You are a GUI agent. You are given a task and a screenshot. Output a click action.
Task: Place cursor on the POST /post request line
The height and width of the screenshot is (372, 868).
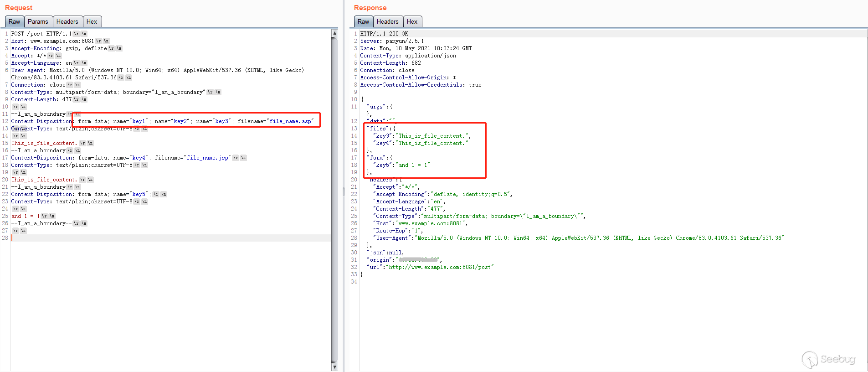pyautogui.click(x=41, y=34)
